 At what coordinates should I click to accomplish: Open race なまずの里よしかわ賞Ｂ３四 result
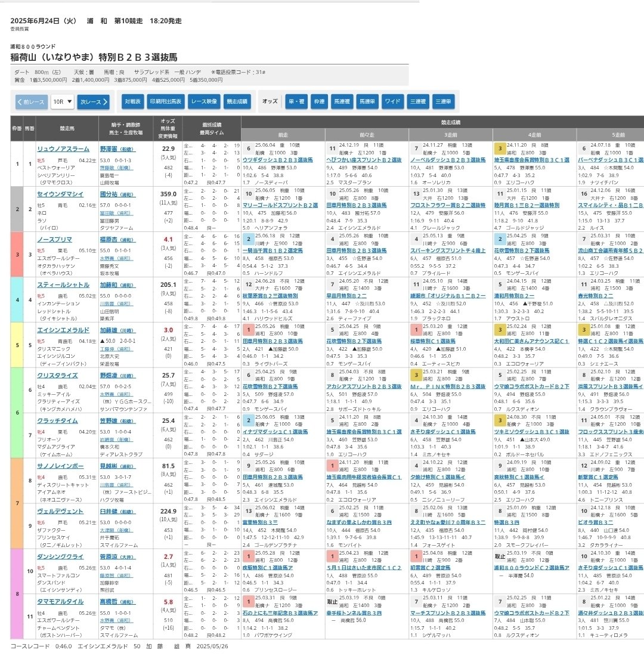pos(359,522)
